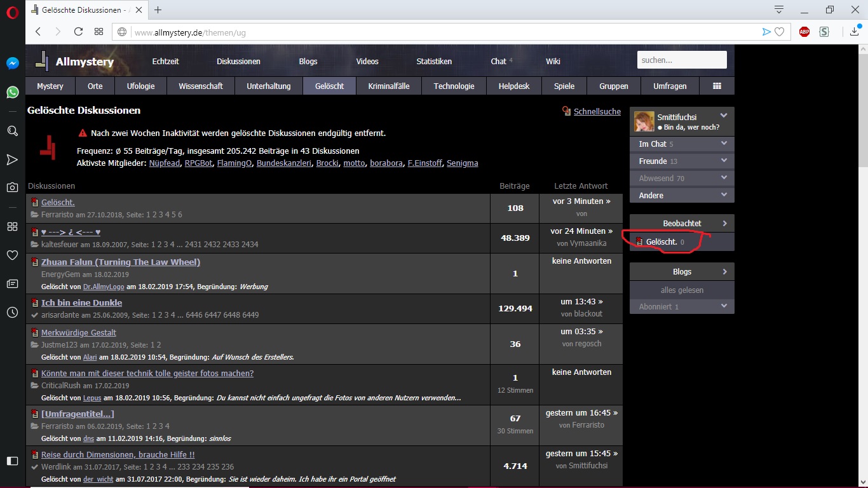
Task: Open the Beobachtet panel arrow
Action: click(724, 223)
